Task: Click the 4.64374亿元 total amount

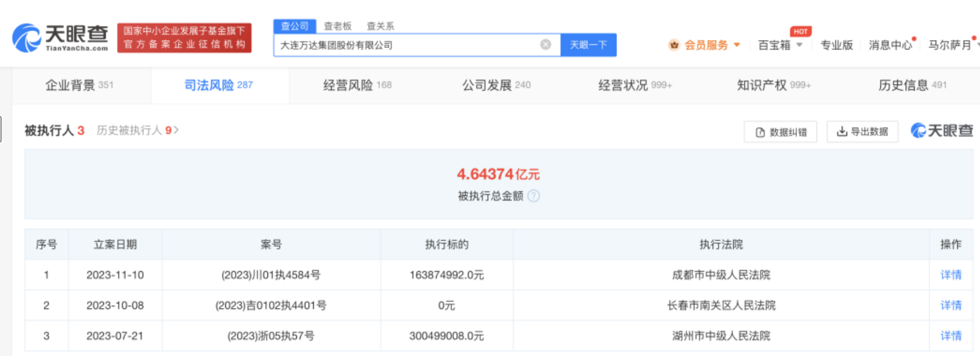Action: point(498,174)
